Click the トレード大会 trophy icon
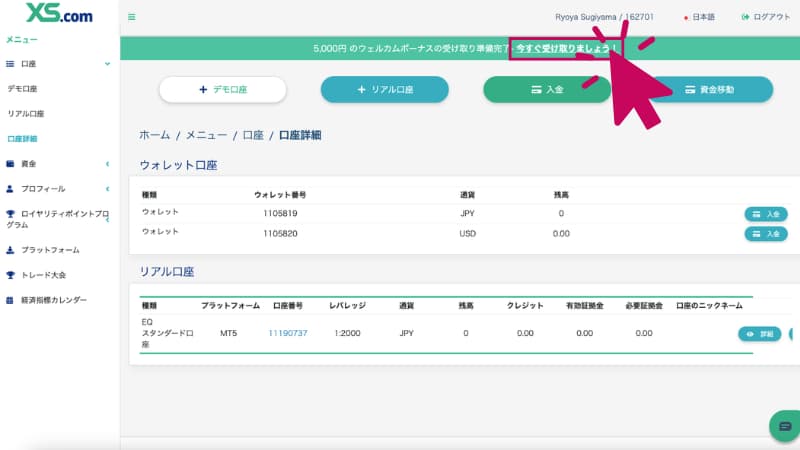 point(10,275)
